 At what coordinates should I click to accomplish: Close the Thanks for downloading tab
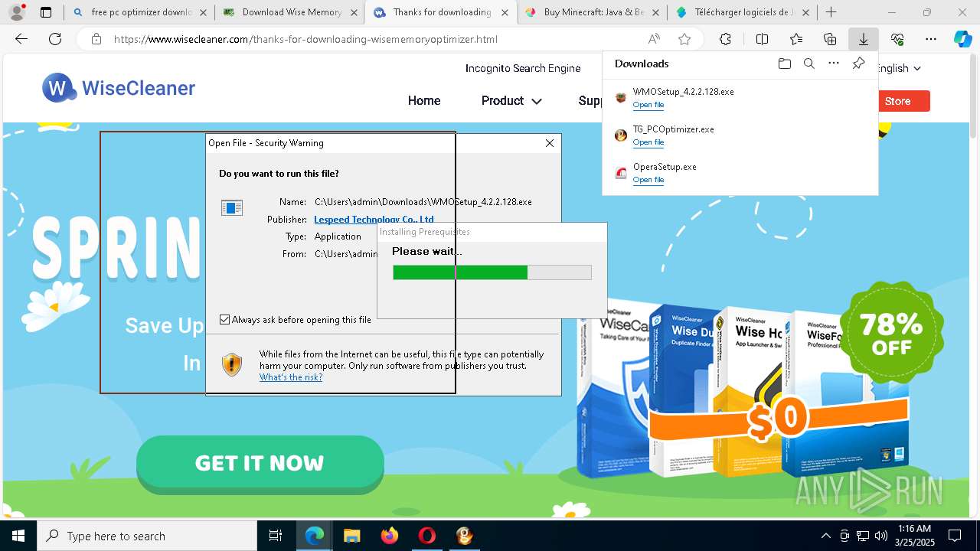505,12
